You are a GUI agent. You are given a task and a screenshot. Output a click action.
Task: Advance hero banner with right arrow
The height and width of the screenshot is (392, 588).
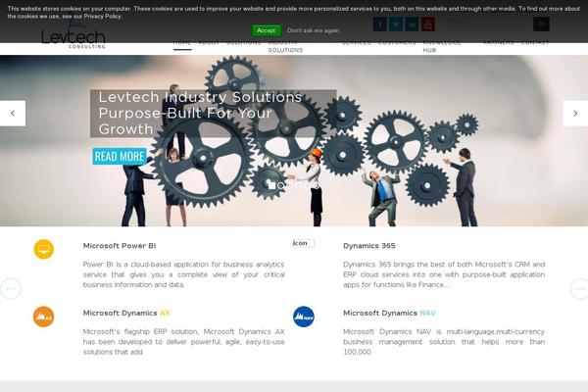pyautogui.click(x=575, y=114)
